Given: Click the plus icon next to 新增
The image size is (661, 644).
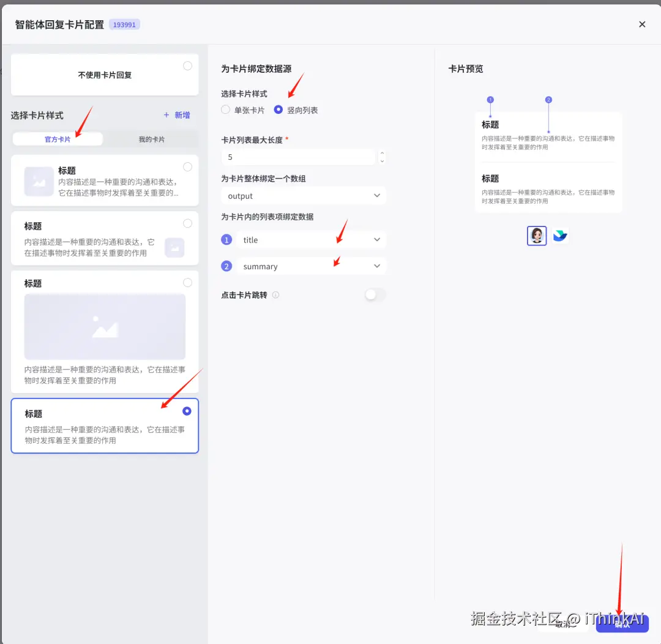Looking at the screenshot, I should click(x=166, y=114).
